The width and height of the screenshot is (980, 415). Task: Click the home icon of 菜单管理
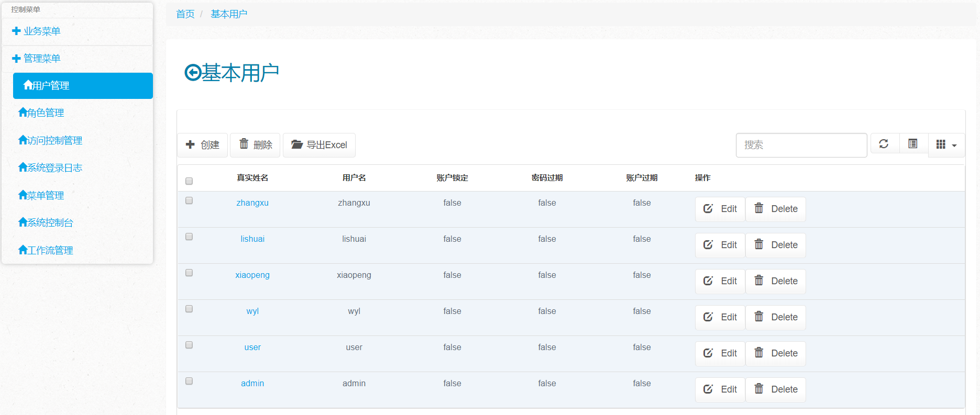coord(23,195)
